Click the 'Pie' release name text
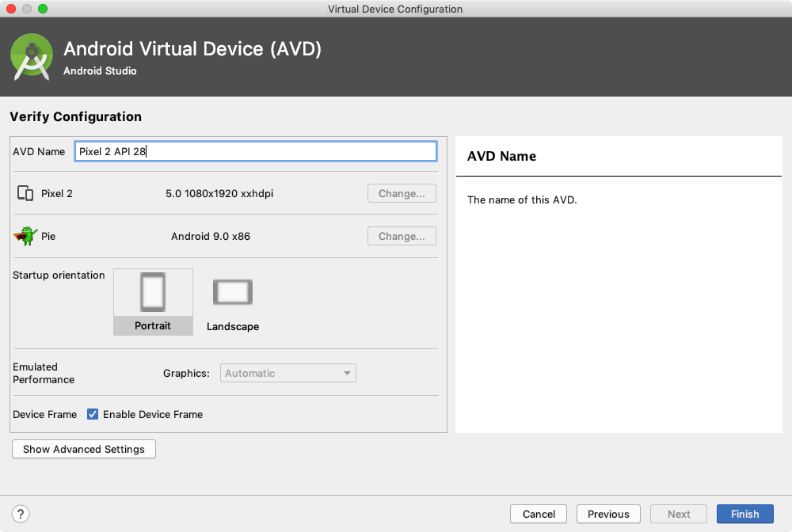This screenshot has width=792, height=532. (48, 236)
